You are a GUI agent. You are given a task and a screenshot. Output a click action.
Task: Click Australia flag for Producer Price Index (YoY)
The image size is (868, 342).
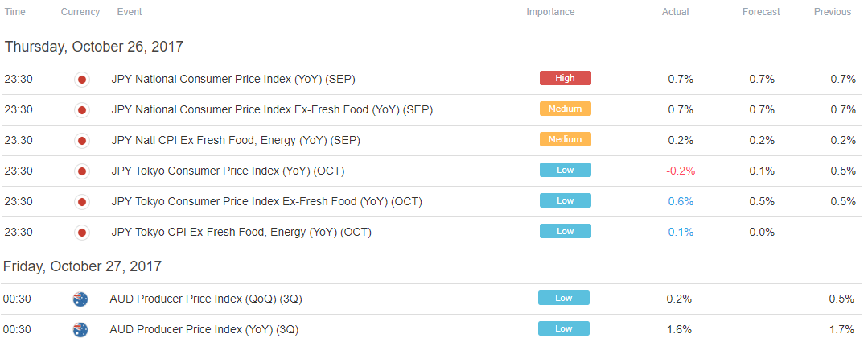[x=80, y=330]
